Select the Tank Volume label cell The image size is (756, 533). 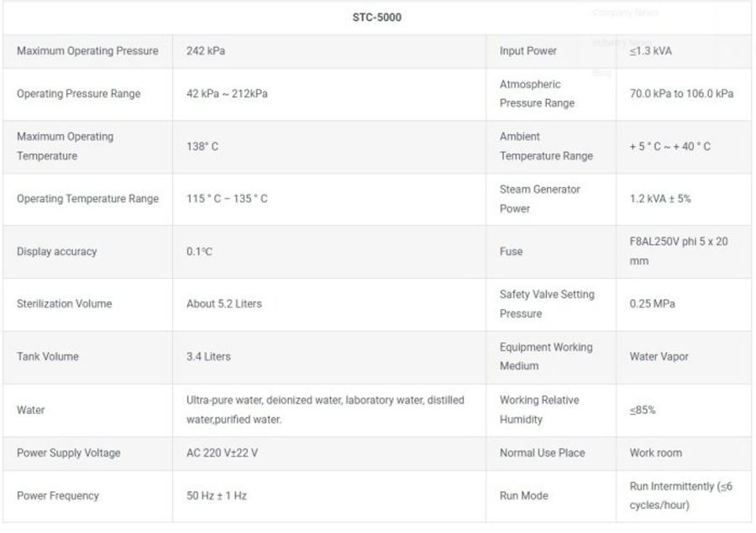48,357
